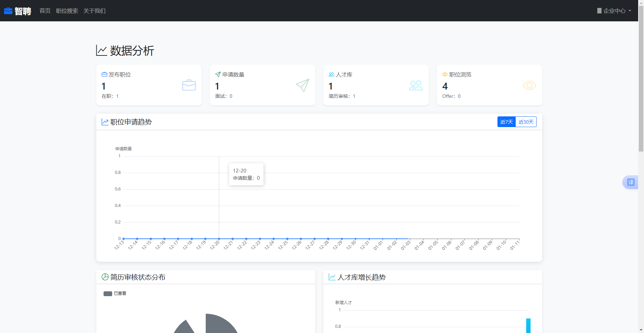Click the 数据分析 page heading text
Screen dimensions: 644x333
coord(132,51)
